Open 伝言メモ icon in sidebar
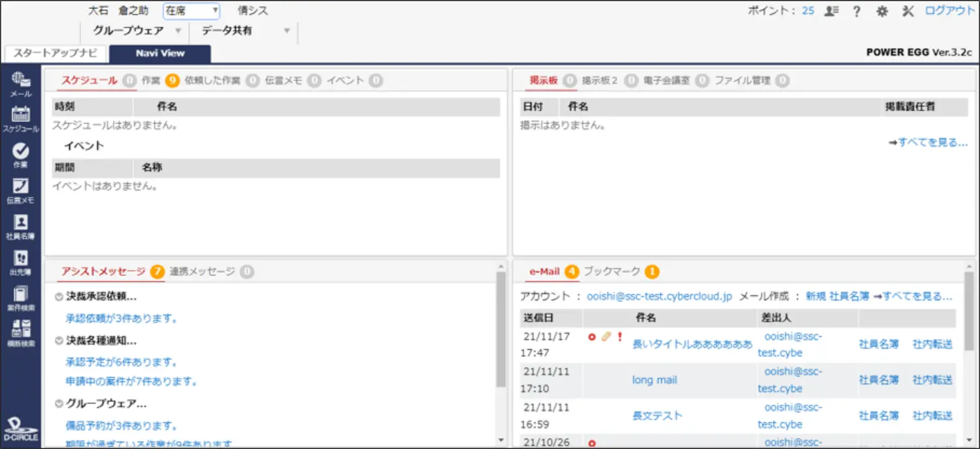 21,187
